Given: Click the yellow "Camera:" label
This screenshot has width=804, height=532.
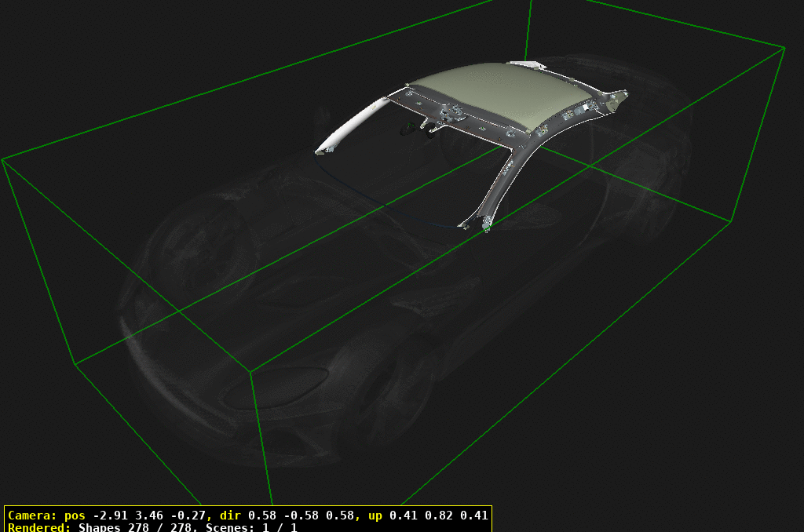Looking at the screenshot, I should (31, 516).
